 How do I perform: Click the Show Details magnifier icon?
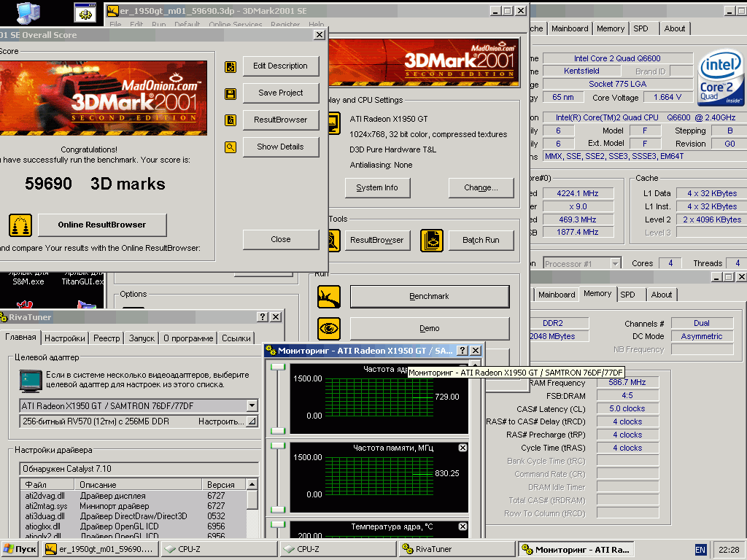pos(231,147)
